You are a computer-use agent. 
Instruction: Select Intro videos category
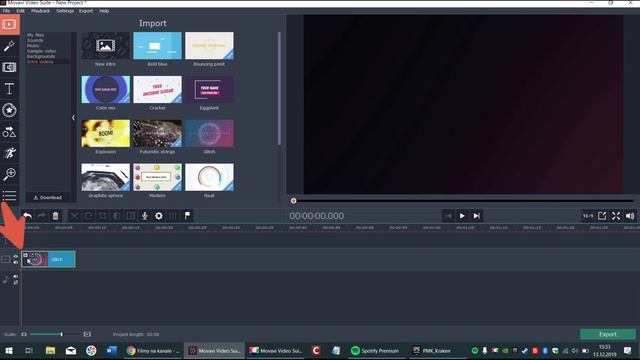coord(40,62)
